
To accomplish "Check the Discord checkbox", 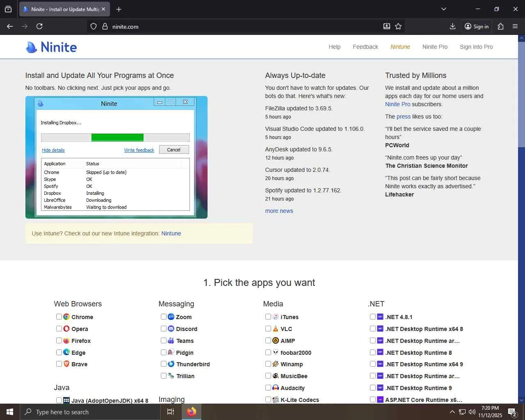I will (164, 329).
